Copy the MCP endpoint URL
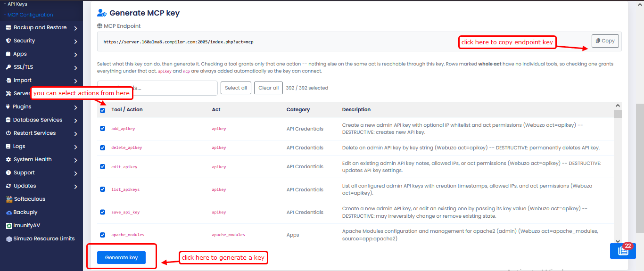 (605, 41)
